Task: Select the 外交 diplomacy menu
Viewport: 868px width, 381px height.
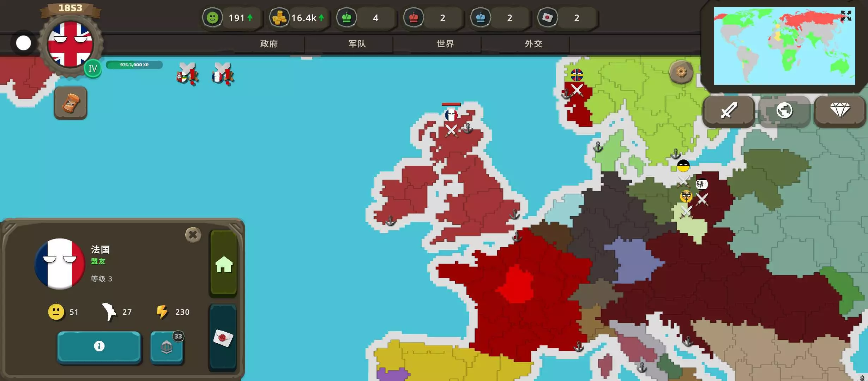Action: click(x=534, y=44)
